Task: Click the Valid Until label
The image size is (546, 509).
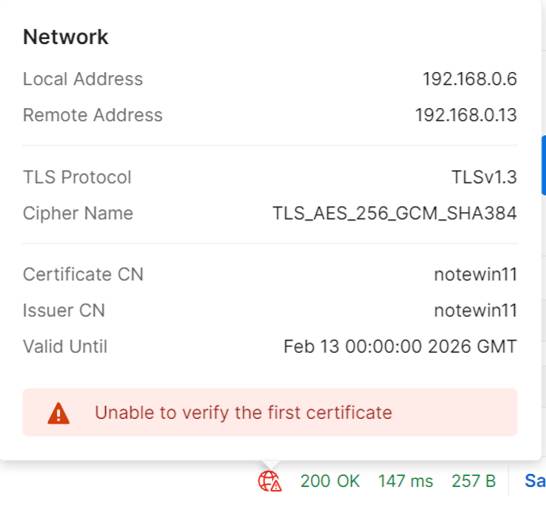Action: (65, 346)
